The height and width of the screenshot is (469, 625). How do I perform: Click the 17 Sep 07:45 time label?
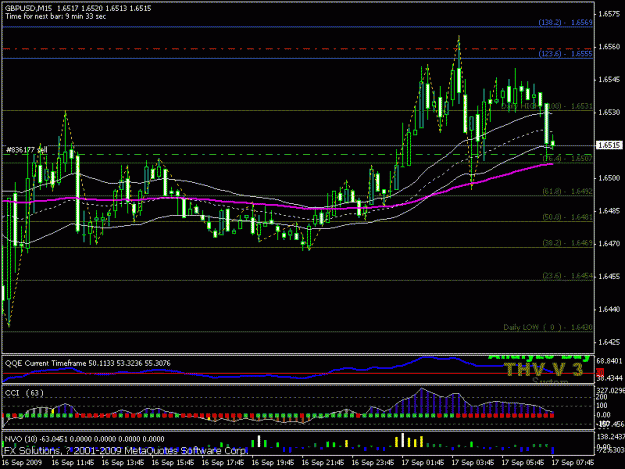(573, 463)
